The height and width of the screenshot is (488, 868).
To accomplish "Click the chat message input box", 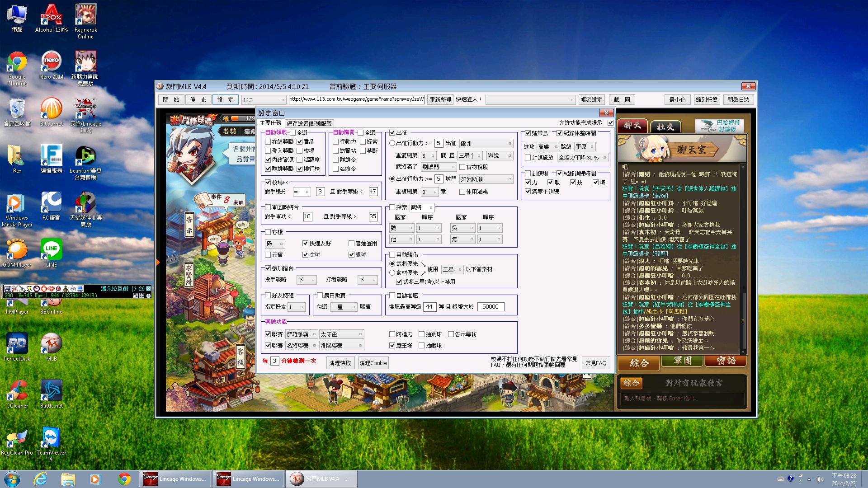I will point(682,399).
